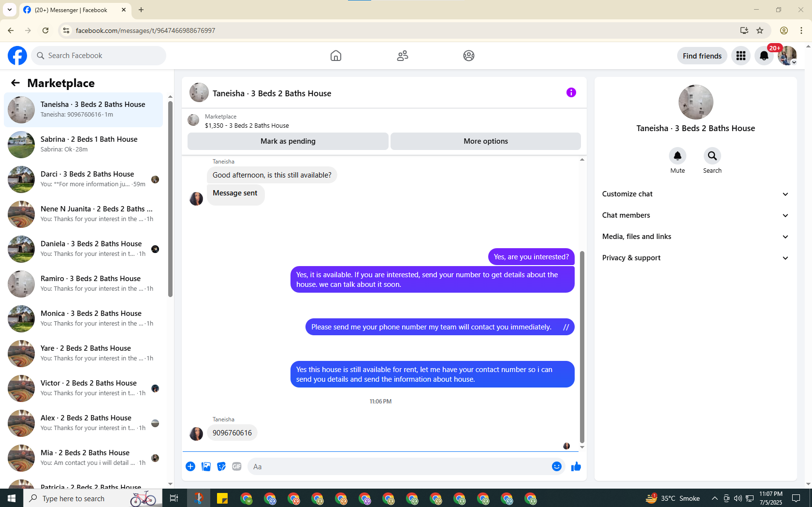Open Task View in the taskbar
The height and width of the screenshot is (507, 812).
pos(174,498)
